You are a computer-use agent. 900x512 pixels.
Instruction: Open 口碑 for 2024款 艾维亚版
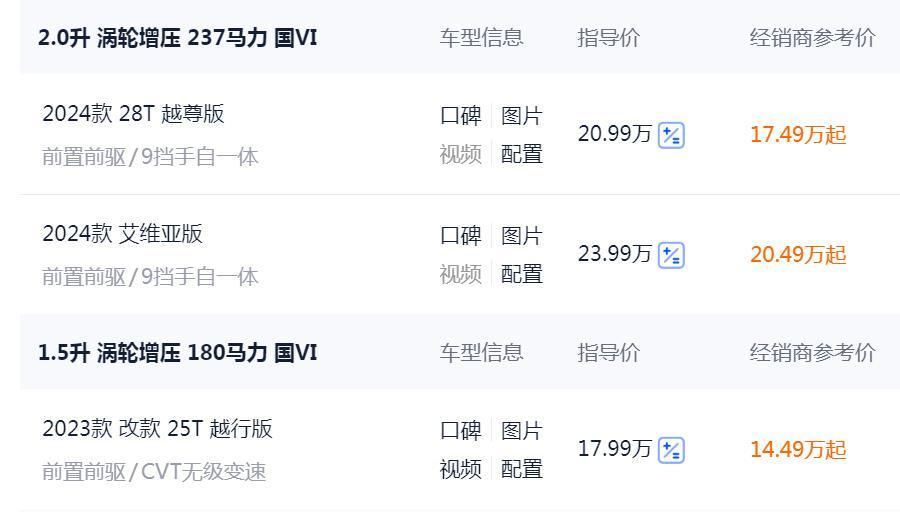tap(460, 236)
